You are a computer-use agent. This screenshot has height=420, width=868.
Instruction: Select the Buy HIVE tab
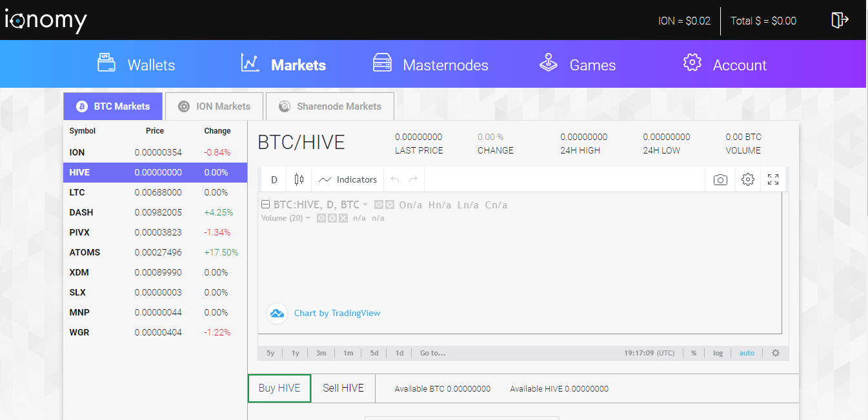point(279,388)
